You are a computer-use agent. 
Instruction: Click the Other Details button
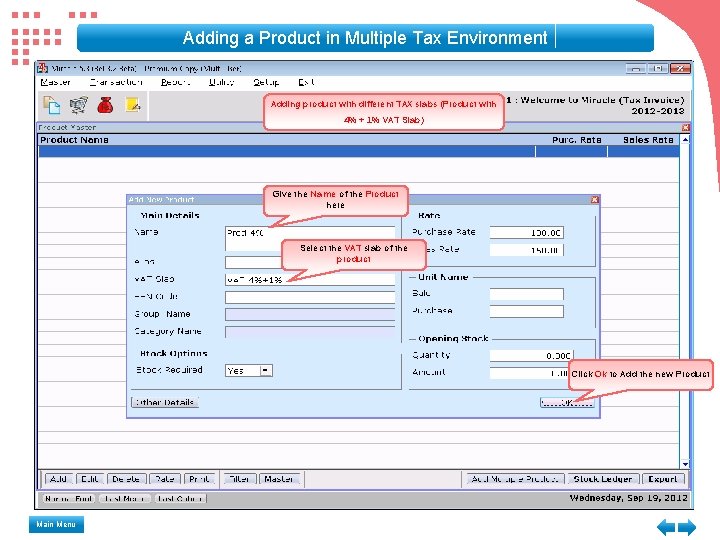(165, 402)
